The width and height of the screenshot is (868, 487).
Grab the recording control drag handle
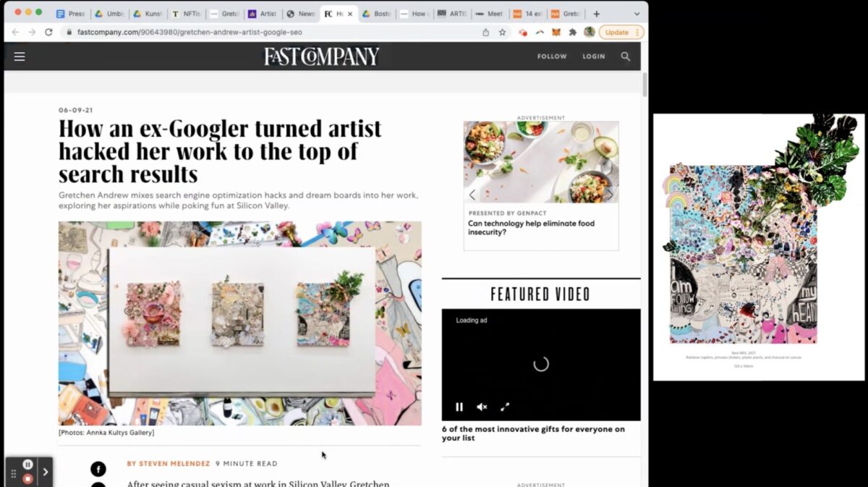point(13,473)
